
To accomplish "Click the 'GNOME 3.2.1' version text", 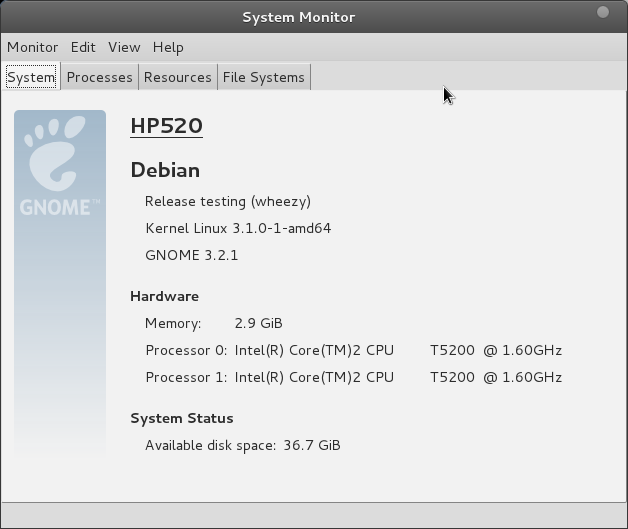I will pos(191,255).
